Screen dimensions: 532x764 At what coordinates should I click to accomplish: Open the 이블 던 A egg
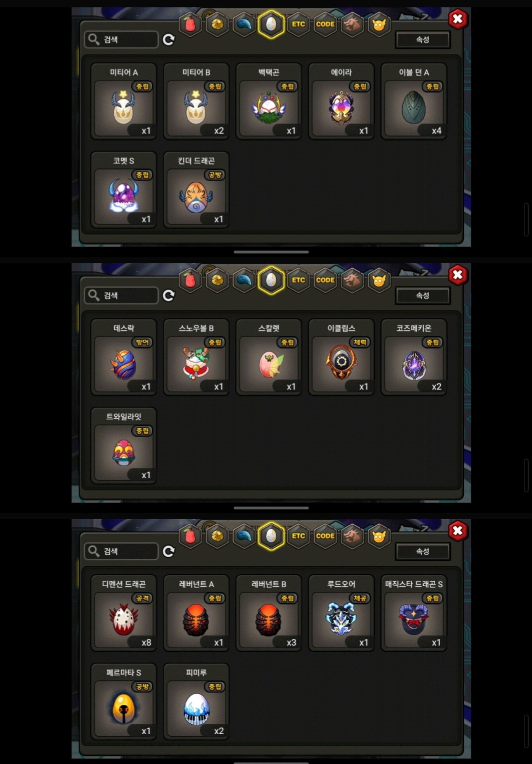pos(414,101)
